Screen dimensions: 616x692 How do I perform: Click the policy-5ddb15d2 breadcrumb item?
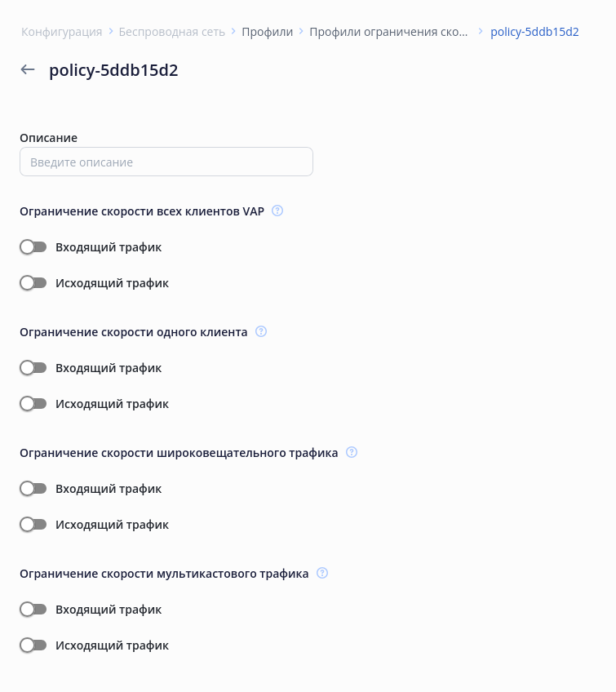534,32
